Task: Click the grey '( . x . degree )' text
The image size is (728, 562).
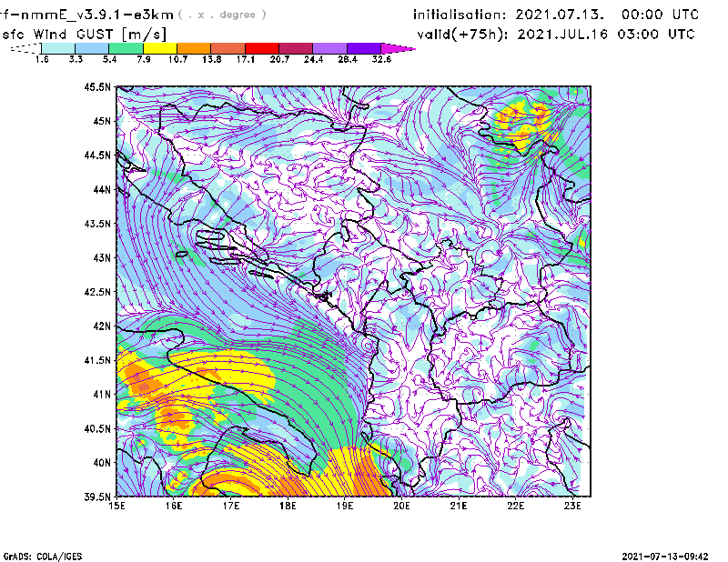Action: (222, 15)
